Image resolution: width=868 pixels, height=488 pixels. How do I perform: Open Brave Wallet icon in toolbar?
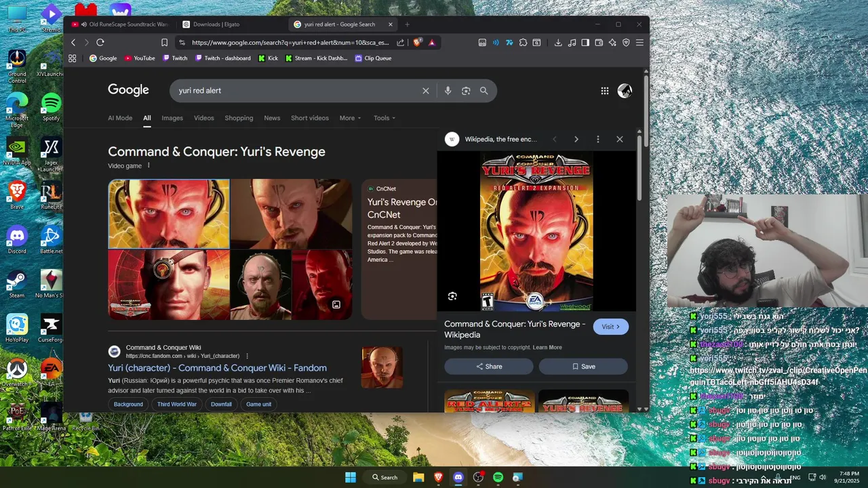pos(599,42)
